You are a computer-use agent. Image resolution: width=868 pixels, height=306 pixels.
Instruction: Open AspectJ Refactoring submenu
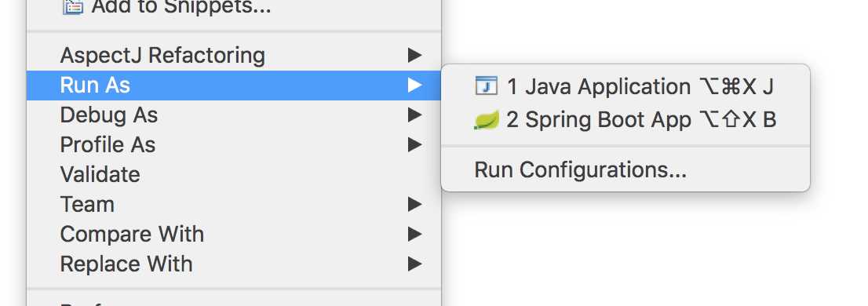point(234,56)
